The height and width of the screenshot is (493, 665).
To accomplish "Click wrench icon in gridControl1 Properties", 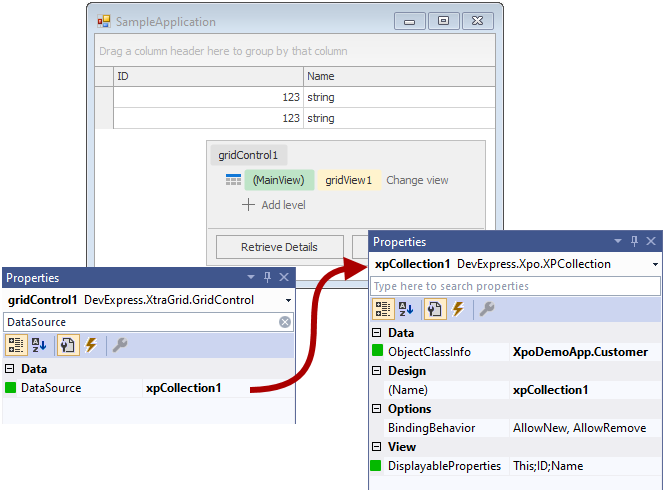I will [x=120, y=345].
